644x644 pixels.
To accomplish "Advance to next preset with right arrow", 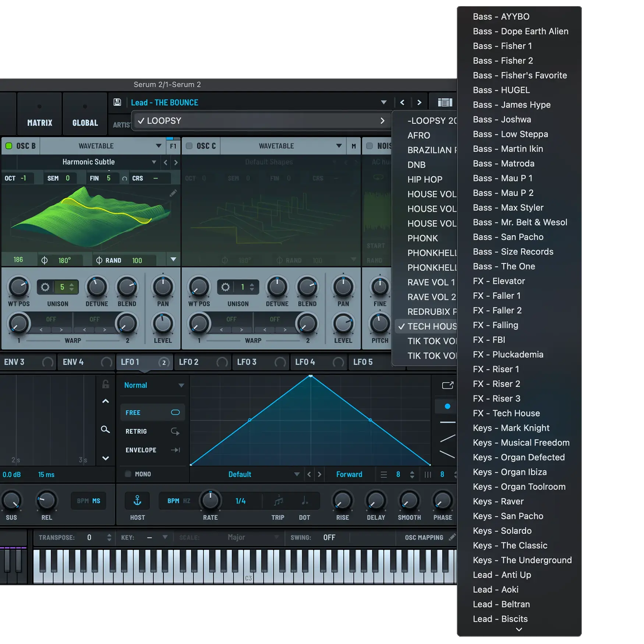I will point(419,102).
